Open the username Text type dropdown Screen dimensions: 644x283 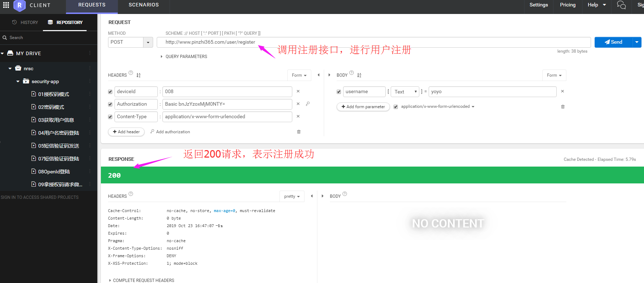pyautogui.click(x=405, y=92)
